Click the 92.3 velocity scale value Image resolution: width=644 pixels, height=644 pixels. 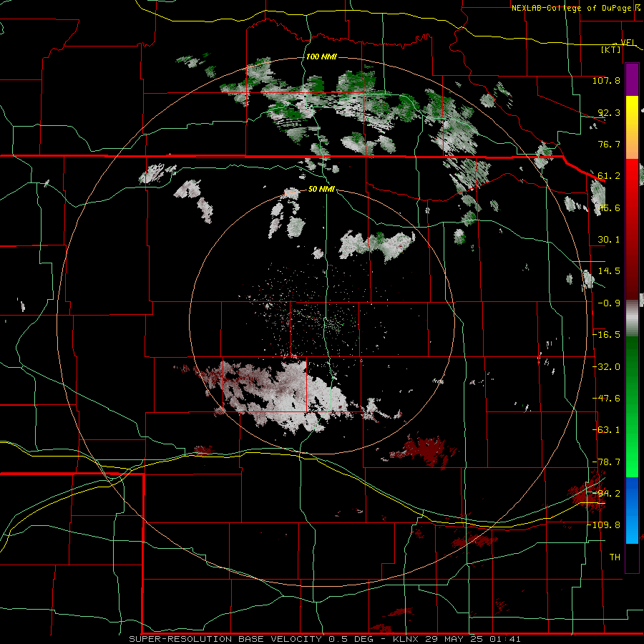coord(609,112)
